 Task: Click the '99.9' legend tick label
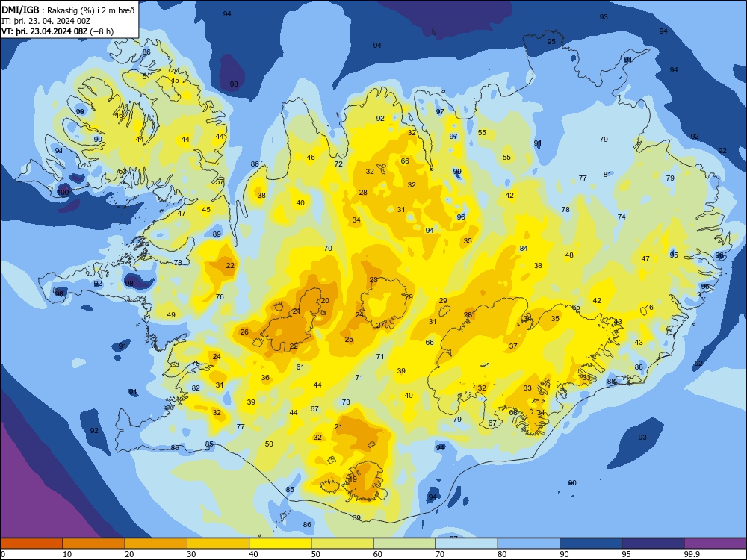tap(691, 554)
